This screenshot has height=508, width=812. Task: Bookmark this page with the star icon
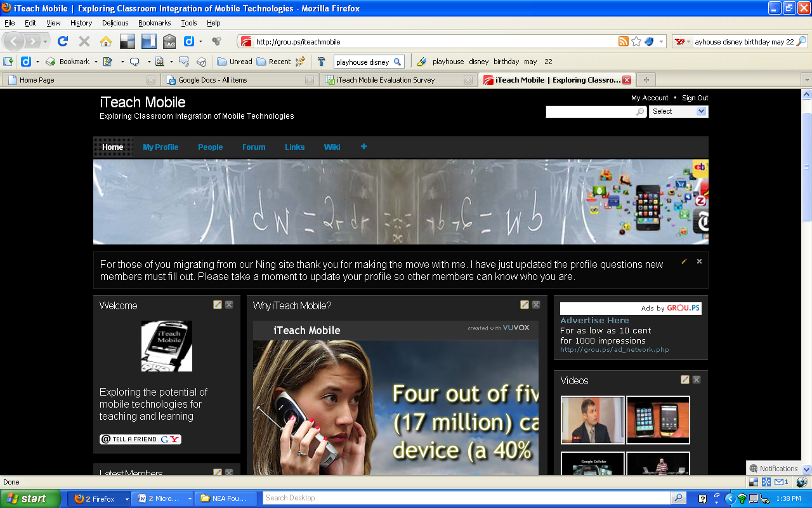point(636,41)
